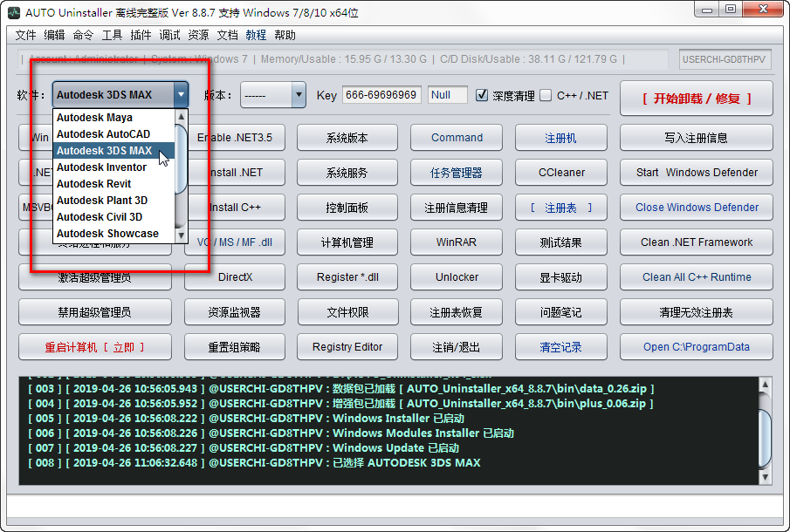Open the 教程 menu
The image size is (790, 532).
click(x=256, y=35)
